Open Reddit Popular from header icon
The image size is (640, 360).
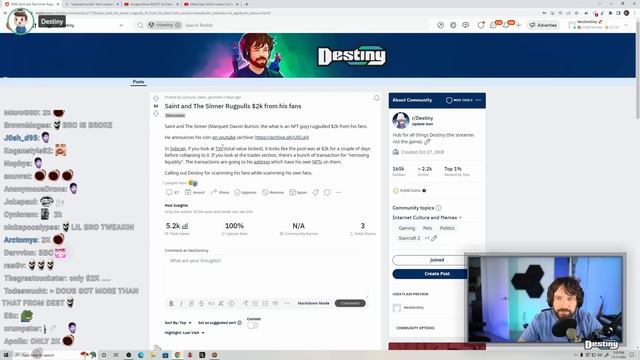pos(440,25)
